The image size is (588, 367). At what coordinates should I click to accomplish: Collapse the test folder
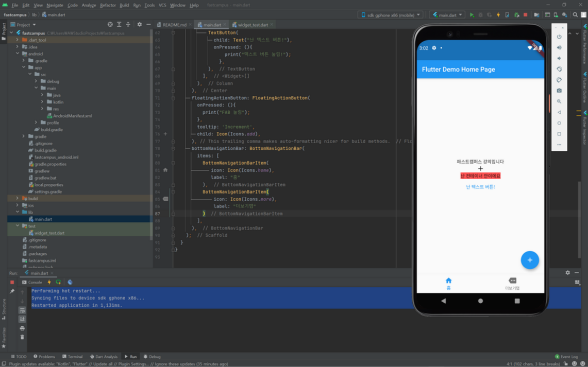click(17, 226)
